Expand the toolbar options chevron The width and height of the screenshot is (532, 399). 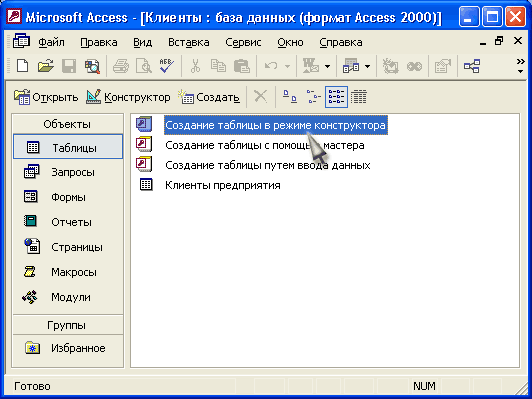[x=520, y=66]
